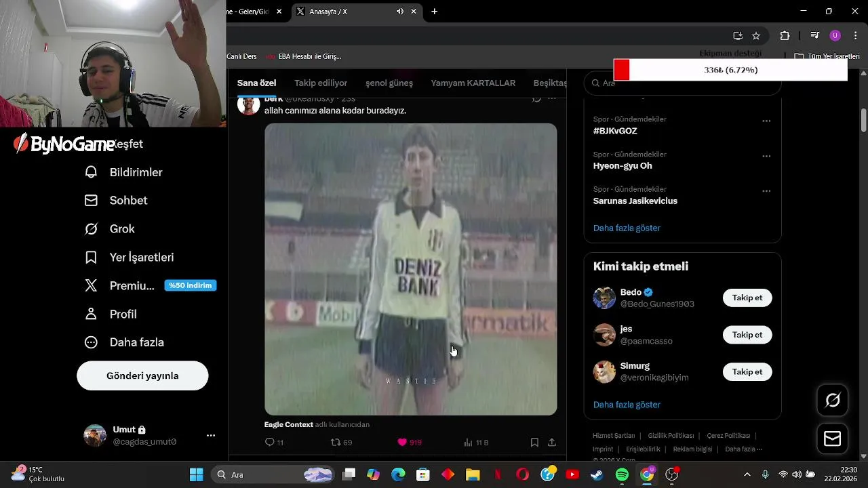
Task: Switch to şenol güneş tab
Action: (389, 83)
